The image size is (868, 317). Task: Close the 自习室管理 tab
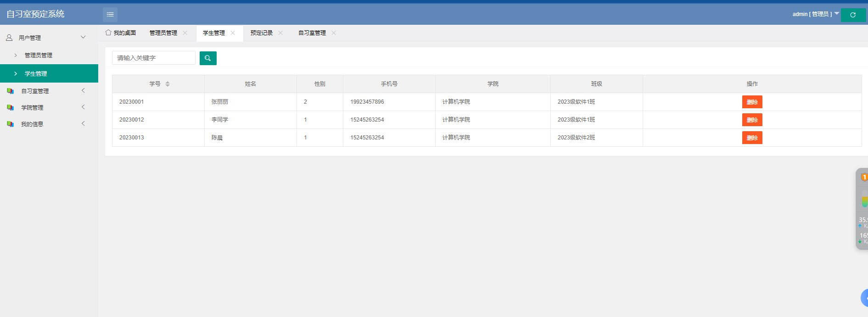click(334, 33)
